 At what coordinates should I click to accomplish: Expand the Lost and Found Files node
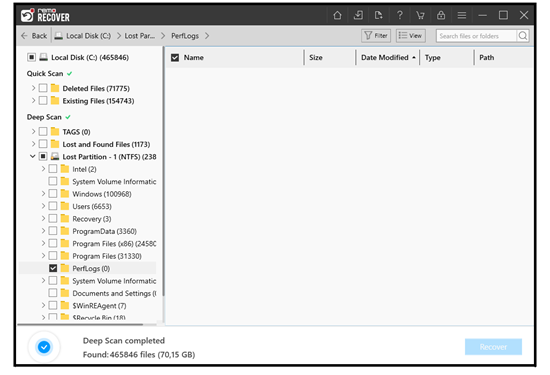point(33,144)
